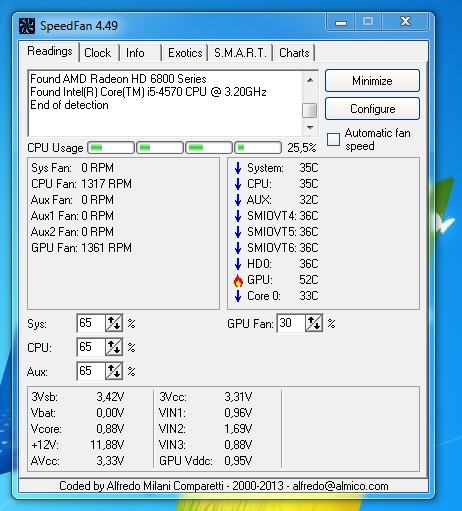
Task: Click the 25,5% CPU usage value
Action: point(301,148)
